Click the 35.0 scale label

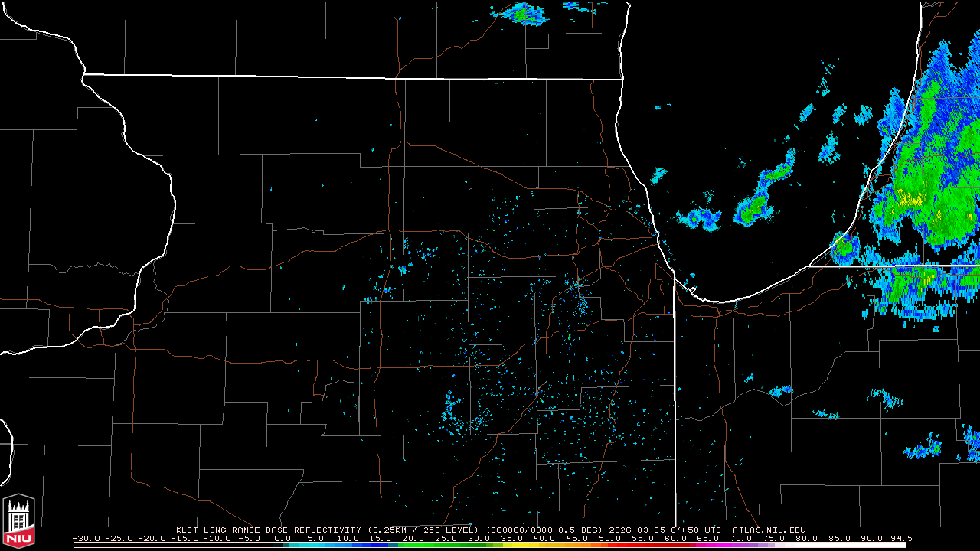coord(512,538)
